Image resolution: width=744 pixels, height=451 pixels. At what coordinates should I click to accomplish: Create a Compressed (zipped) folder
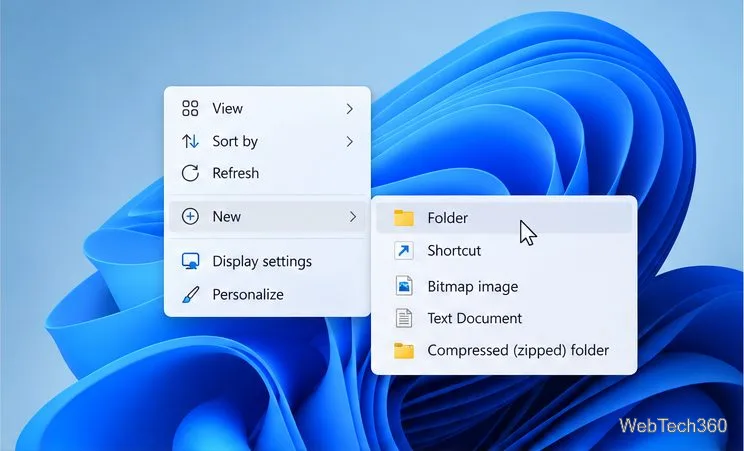504,351
